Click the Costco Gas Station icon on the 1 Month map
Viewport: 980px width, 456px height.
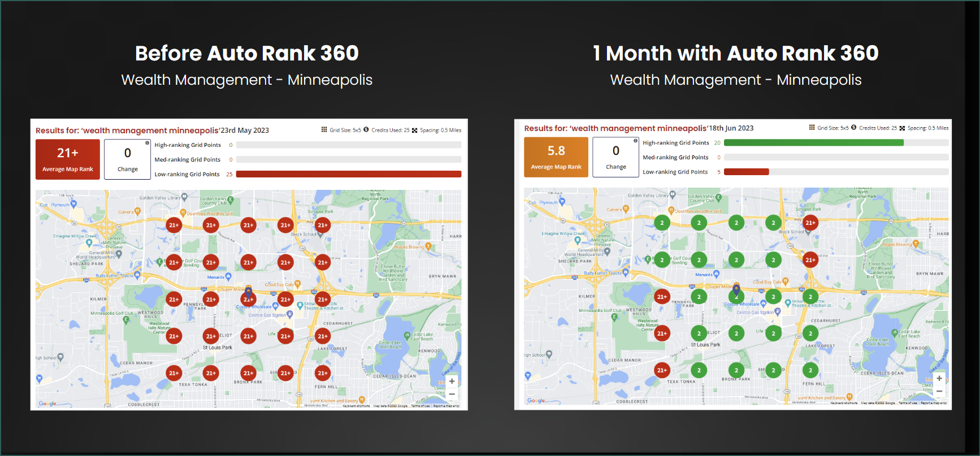778,311
